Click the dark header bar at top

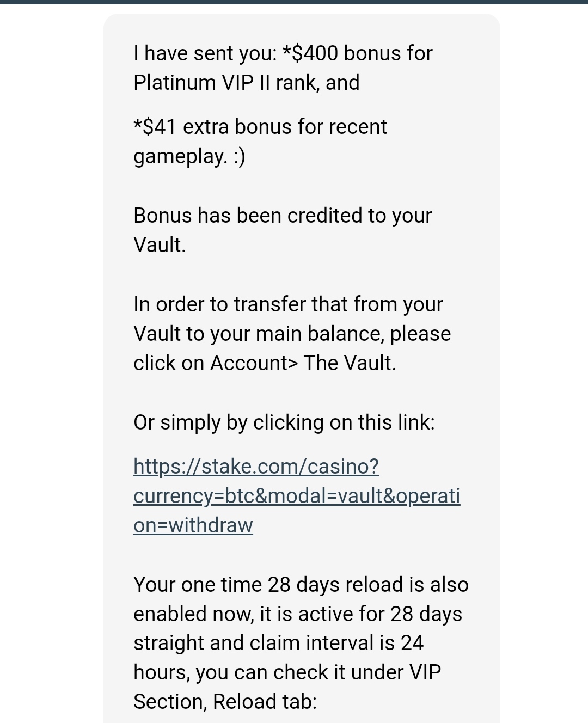[294, 2]
